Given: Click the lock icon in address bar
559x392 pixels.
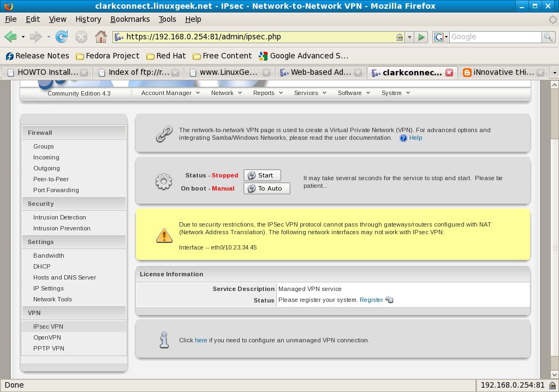Looking at the screenshot, I should pos(400,37).
